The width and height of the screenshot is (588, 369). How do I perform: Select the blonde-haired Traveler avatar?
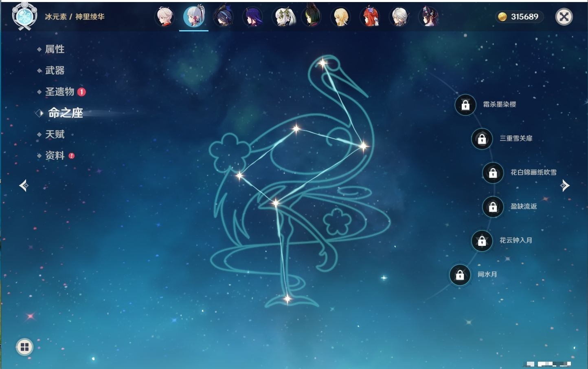(x=341, y=17)
